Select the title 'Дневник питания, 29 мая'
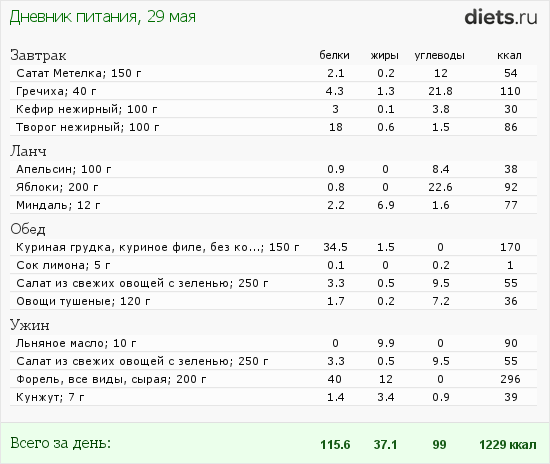550x464 pixels. tap(102, 16)
